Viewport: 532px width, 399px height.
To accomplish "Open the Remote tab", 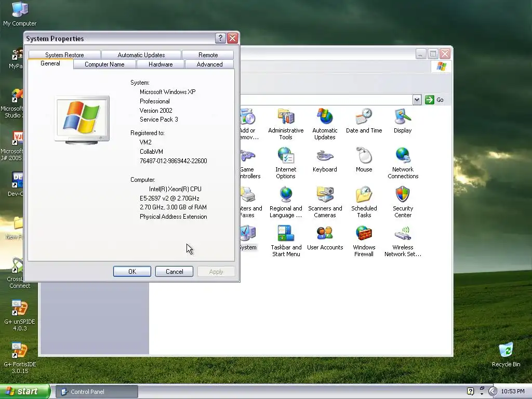I will pyautogui.click(x=208, y=55).
